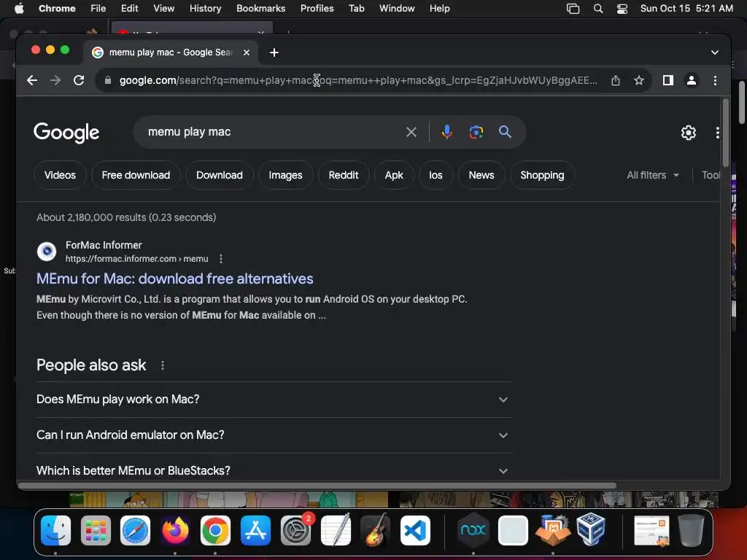Open the Bookmarks menu in menu bar
This screenshot has height=560, width=747.
(x=260, y=9)
